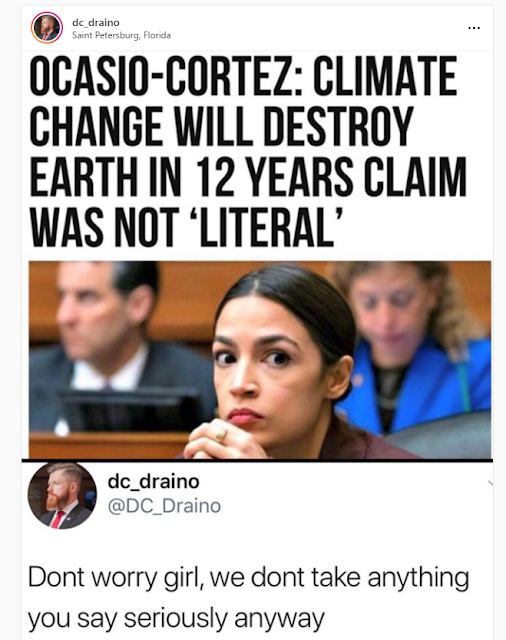Select the bold dc_draino tweet display name
This screenshot has height=640, width=506.
(153, 481)
